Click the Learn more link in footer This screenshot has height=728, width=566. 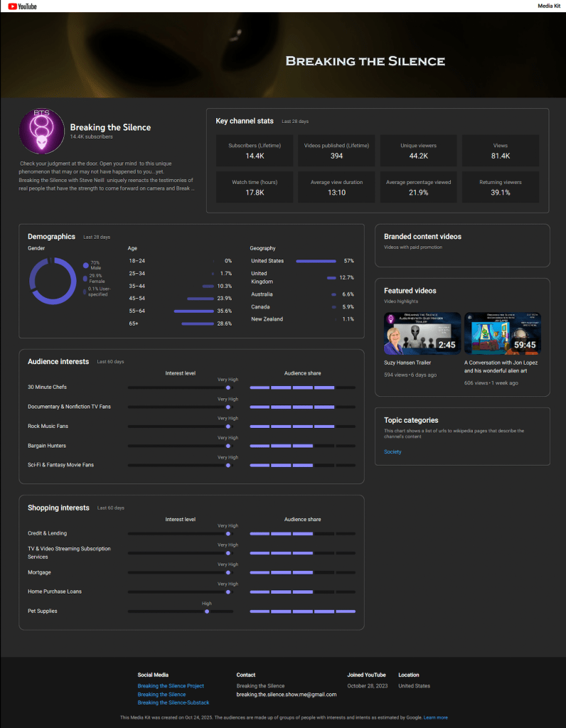tap(436, 717)
